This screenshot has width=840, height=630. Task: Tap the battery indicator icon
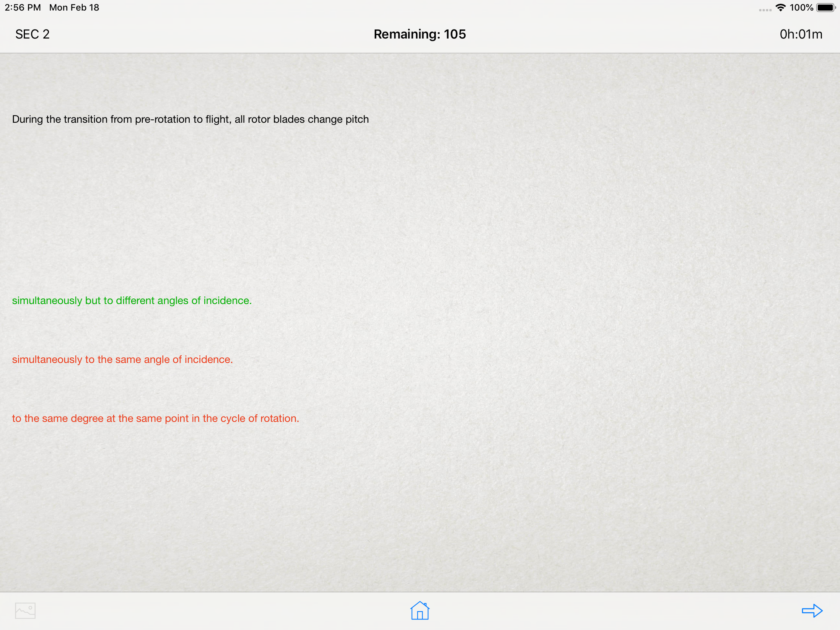click(x=826, y=8)
